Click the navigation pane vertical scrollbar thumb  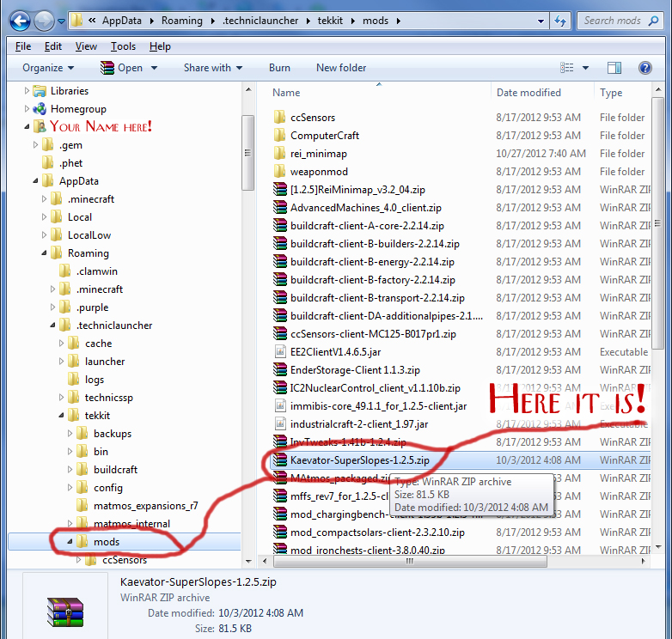[247, 153]
